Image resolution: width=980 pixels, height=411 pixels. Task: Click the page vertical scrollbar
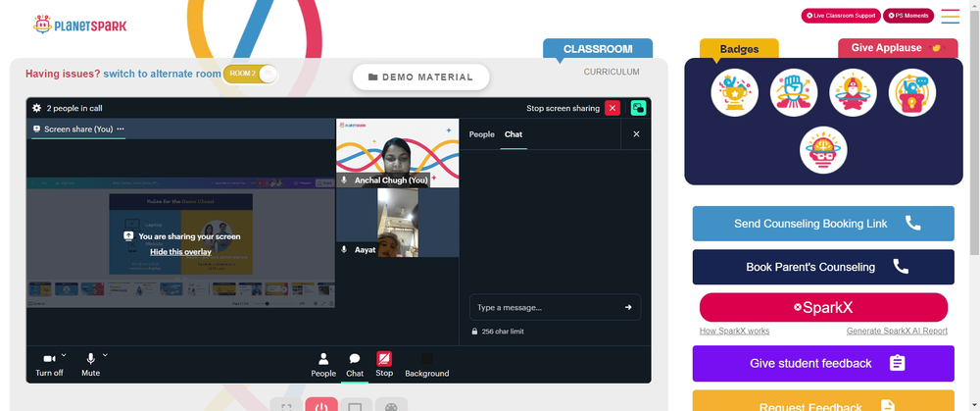click(975, 131)
